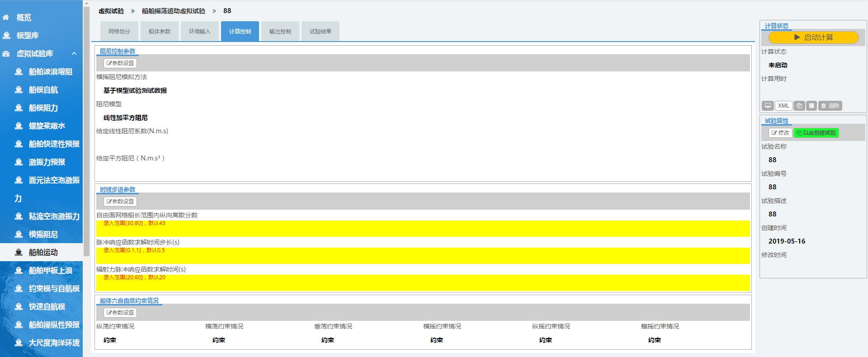Screen dimensions: 868x357
Task: Open 参数设置 under 船体六自由度约束情况
Action: pos(120,313)
